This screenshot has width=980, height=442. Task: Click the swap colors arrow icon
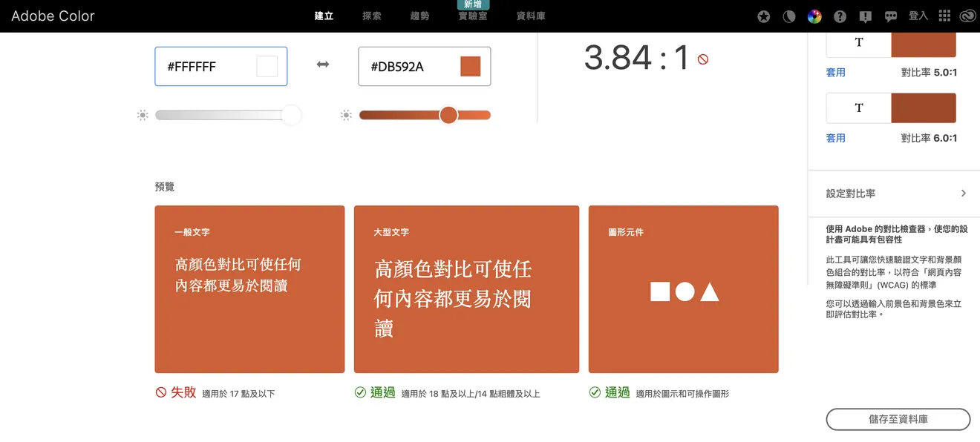pos(323,65)
